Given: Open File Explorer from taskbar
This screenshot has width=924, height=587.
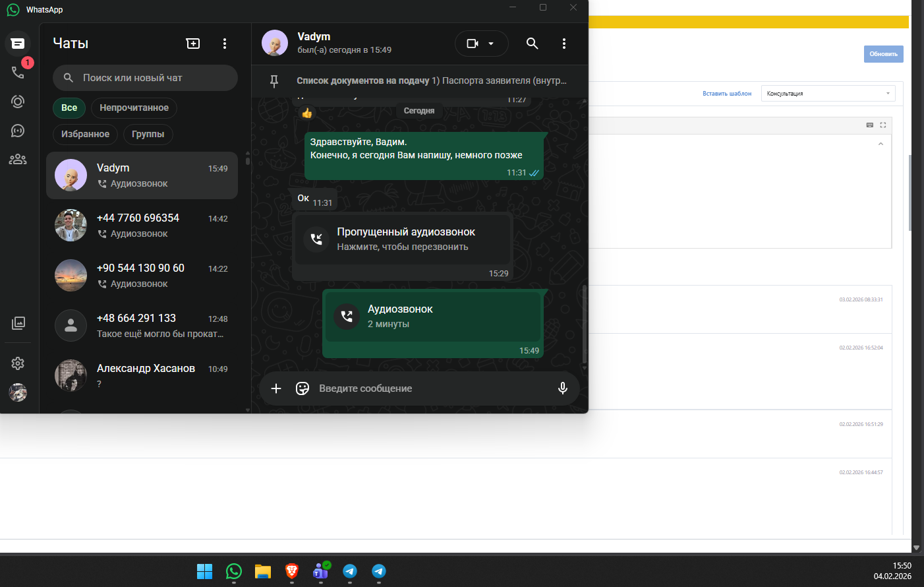Looking at the screenshot, I should coord(263,571).
